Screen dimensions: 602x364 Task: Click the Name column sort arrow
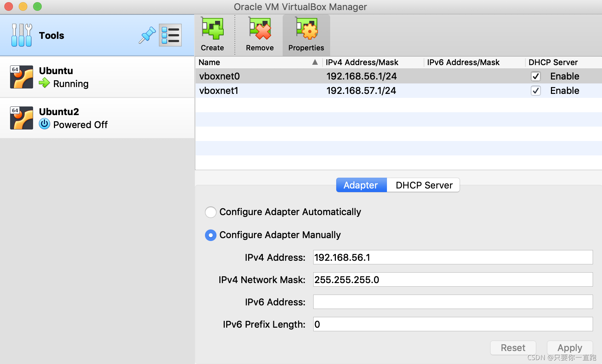pos(315,62)
